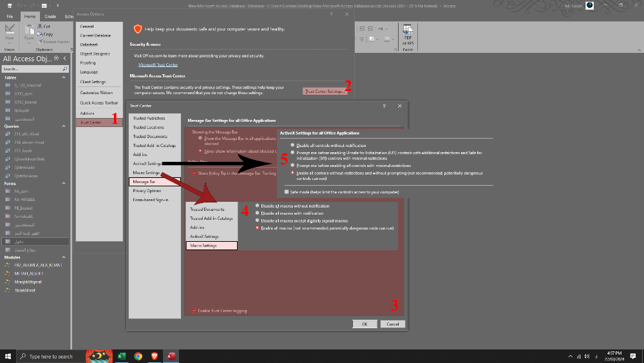The width and height of the screenshot is (644, 363).
Task: Open the Windows Start menu
Action: click(7, 356)
